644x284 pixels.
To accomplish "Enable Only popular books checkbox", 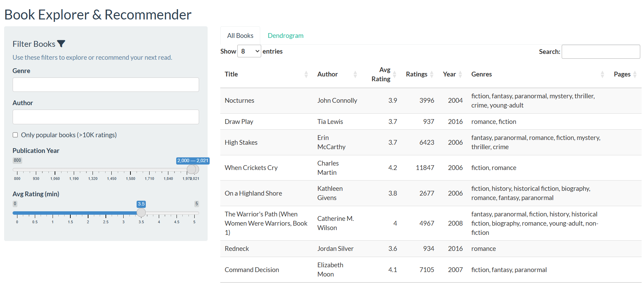I will pyautogui.click(x=15, y=135).
